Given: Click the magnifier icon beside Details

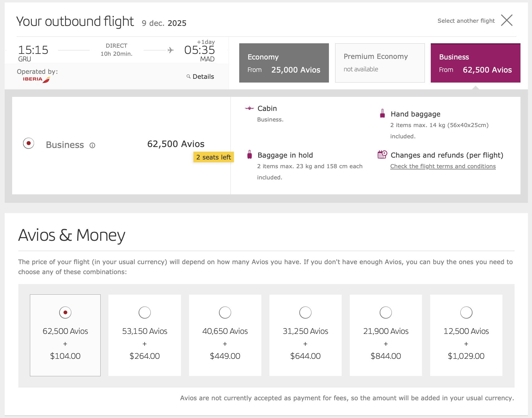Looking at the screenshot, I should point(188,76).
